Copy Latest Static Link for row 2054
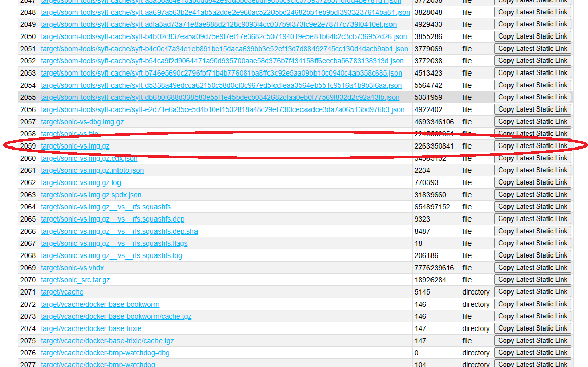The image size is (588, 367). (x=532, y=85)
